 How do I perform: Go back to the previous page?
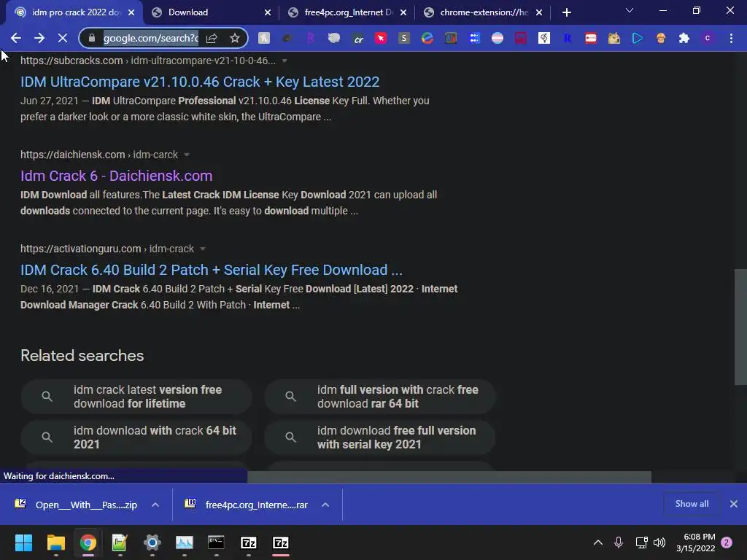[x=16, y=38]
